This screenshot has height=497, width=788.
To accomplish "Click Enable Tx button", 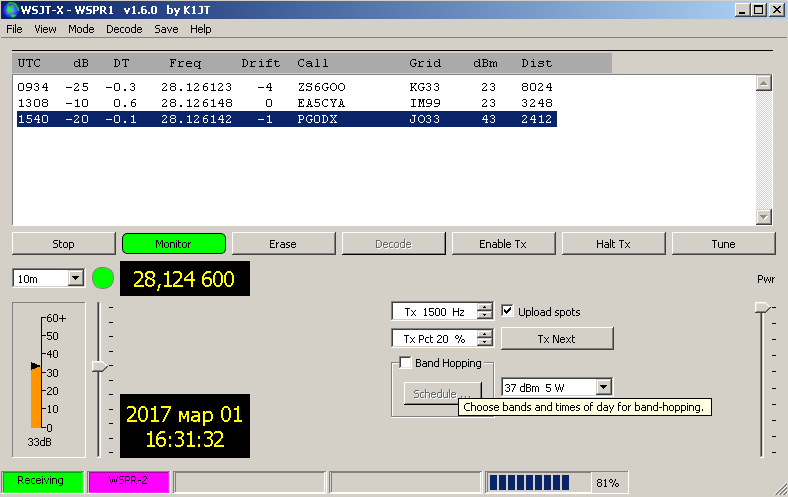I will [x=503, y=244].
